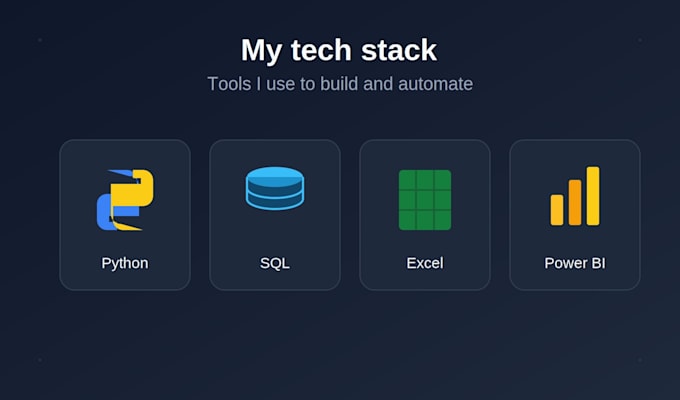The image size is (680, 400).
Task: Click the Python snake logo icon
Action: pos(125,200)
